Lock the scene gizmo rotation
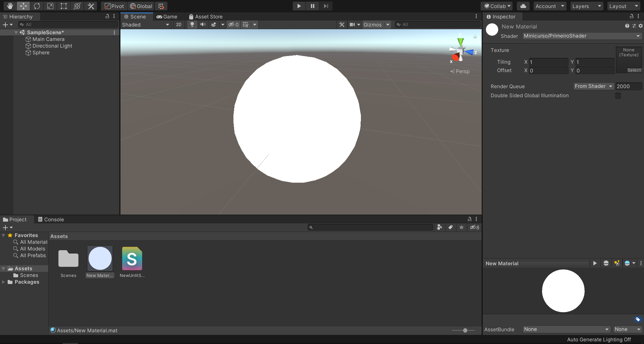The height and width of the screenshot is (344, 644). (475, 37)
